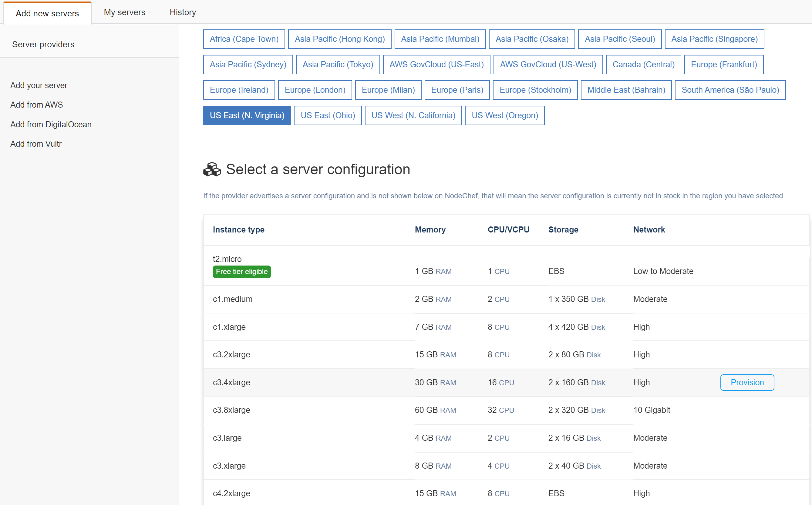Select the Asia Pacific (Mumbai) region

tap(440, 39)
